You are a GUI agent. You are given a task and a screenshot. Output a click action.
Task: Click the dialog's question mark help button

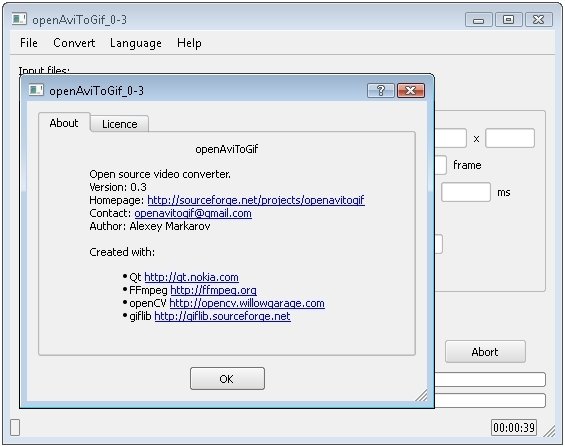[381, 90]
